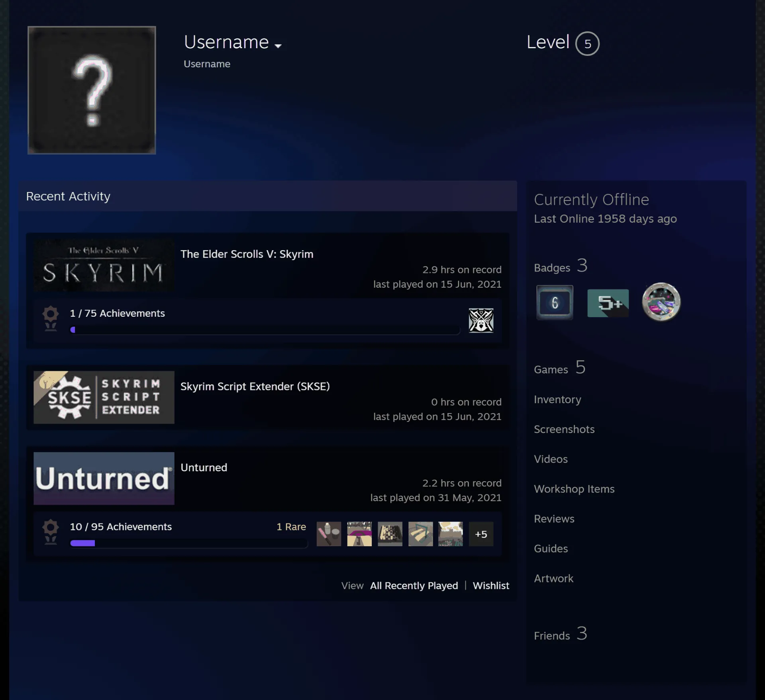The image size is (765, 700).
Task: Click the 1 / 75 Achievements text
Action: [117, 313]
